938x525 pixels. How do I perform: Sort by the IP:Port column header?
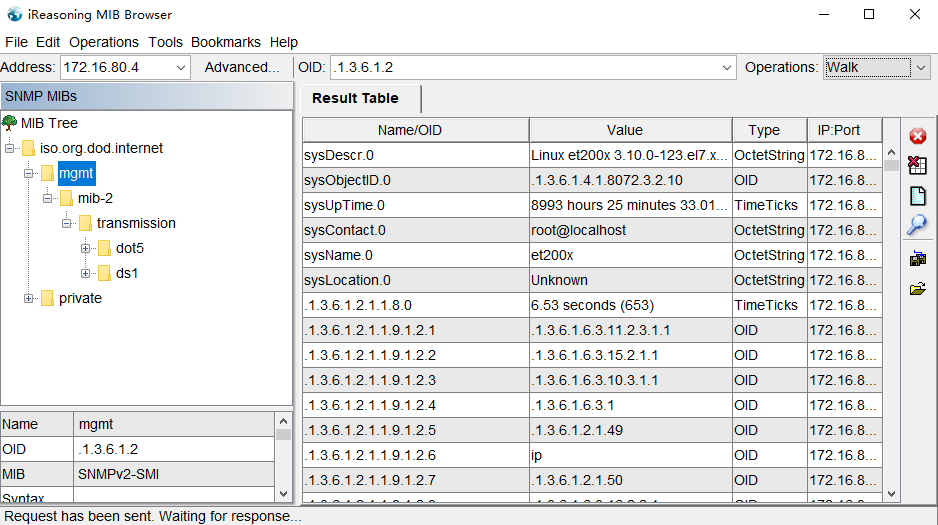click(x=845, y=130)
